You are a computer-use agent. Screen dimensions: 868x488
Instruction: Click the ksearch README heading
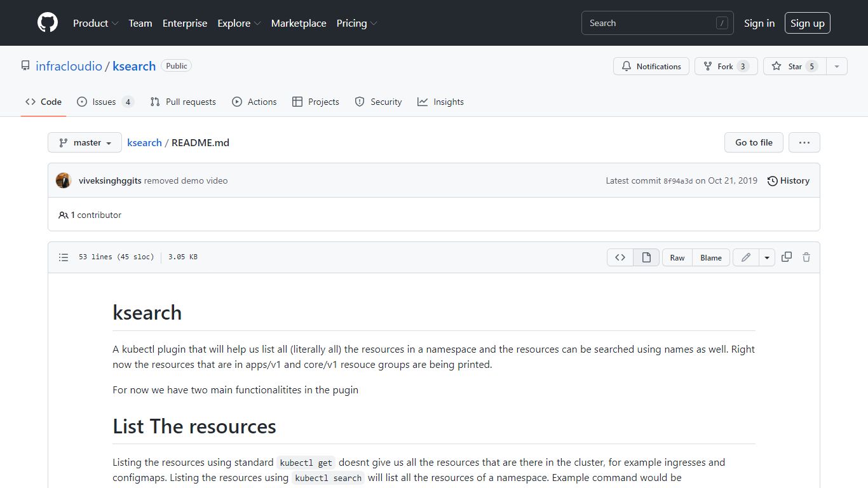click(147, 313)
